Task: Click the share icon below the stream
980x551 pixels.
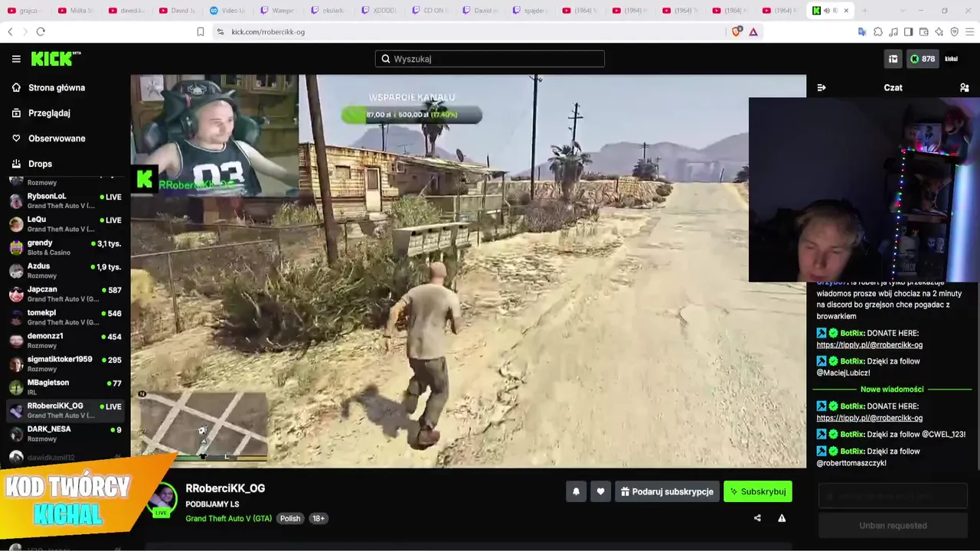Action: pyautogui.click(x=757, y=518)
